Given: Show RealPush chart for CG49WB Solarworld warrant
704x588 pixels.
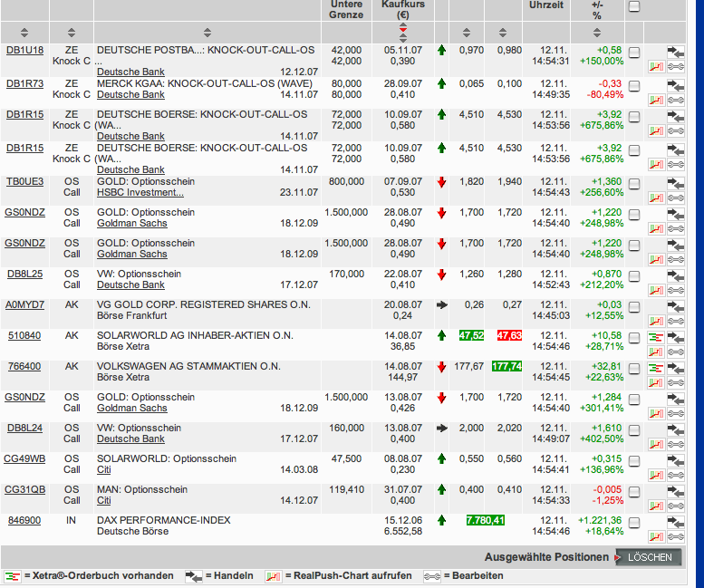Looking at the screenshot, I should pos(656,476).
